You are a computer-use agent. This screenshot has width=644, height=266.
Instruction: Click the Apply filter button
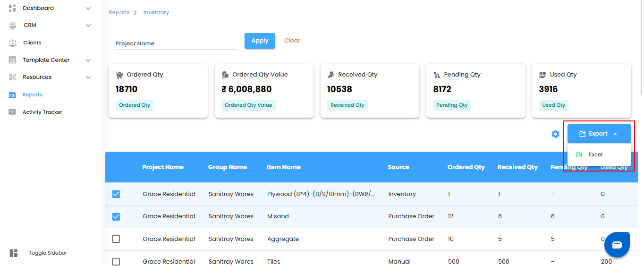pos(260,41)
